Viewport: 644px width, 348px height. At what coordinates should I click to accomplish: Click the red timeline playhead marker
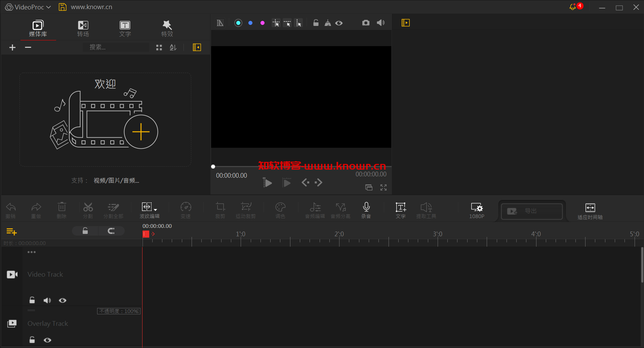[x=146, y=234]
